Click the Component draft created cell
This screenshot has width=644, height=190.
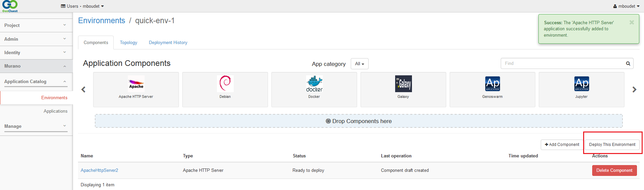click(405, 170)
